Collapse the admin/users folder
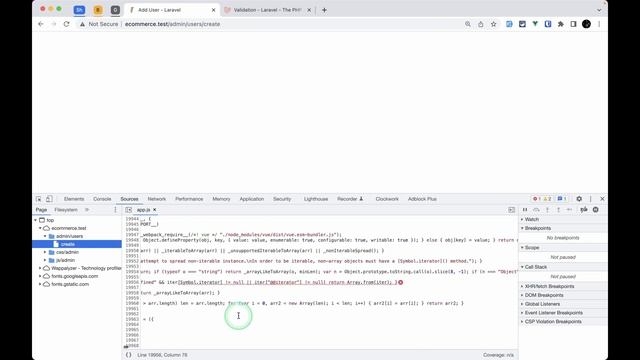Viewport: 640px width, 360px height. pos(45,236)
